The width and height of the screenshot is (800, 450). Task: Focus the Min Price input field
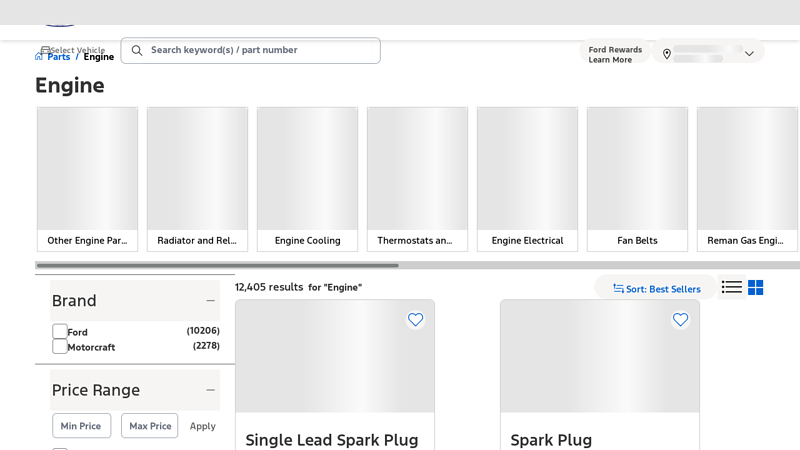click(x=81, y=426)
